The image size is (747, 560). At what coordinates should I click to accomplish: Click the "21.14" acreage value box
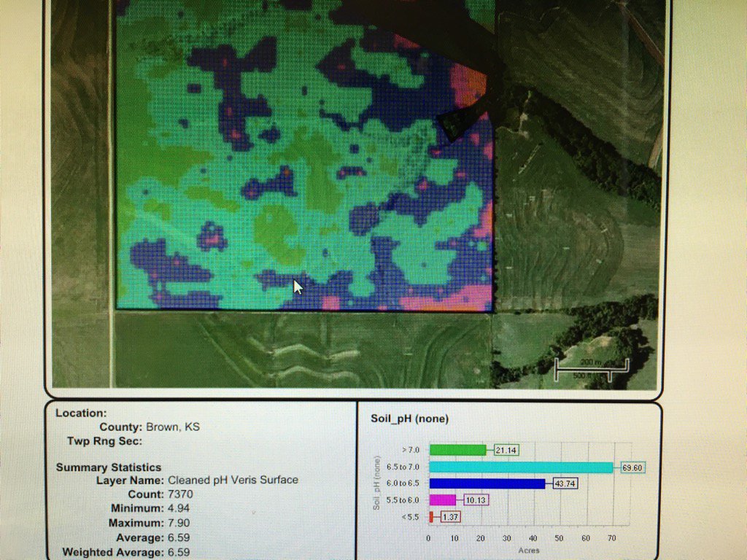tap(506, 450)
